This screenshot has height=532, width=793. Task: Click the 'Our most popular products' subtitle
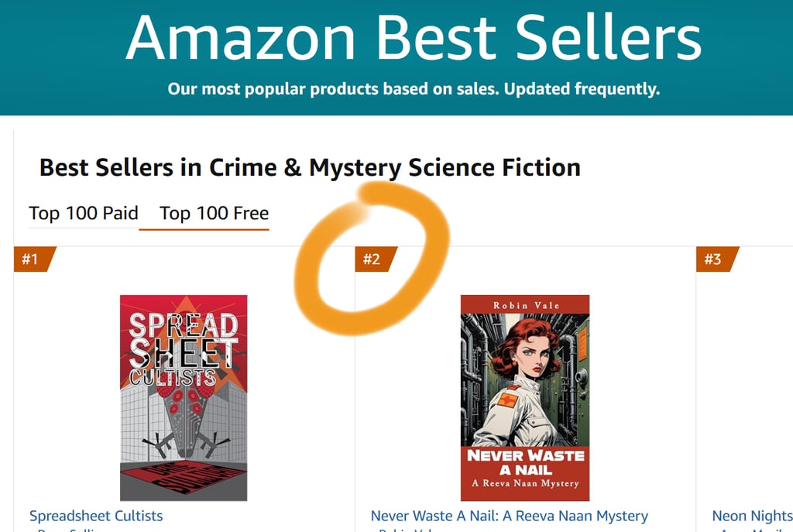point(414,88)
